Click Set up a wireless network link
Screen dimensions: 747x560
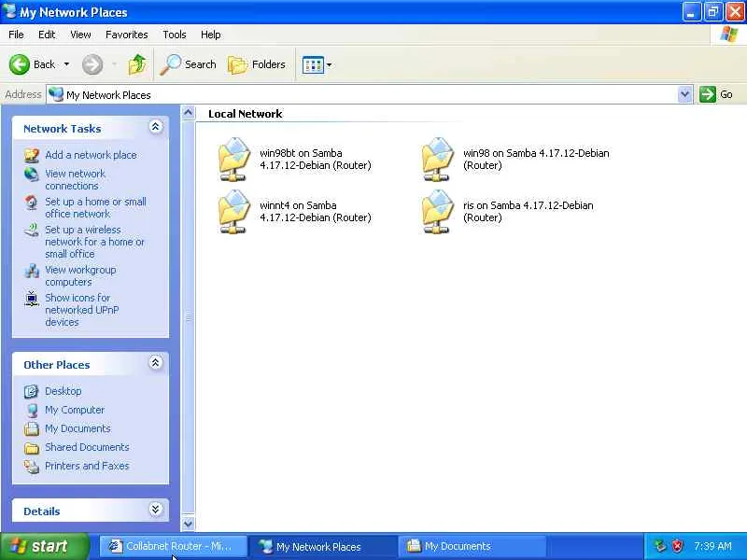point(94,242)
